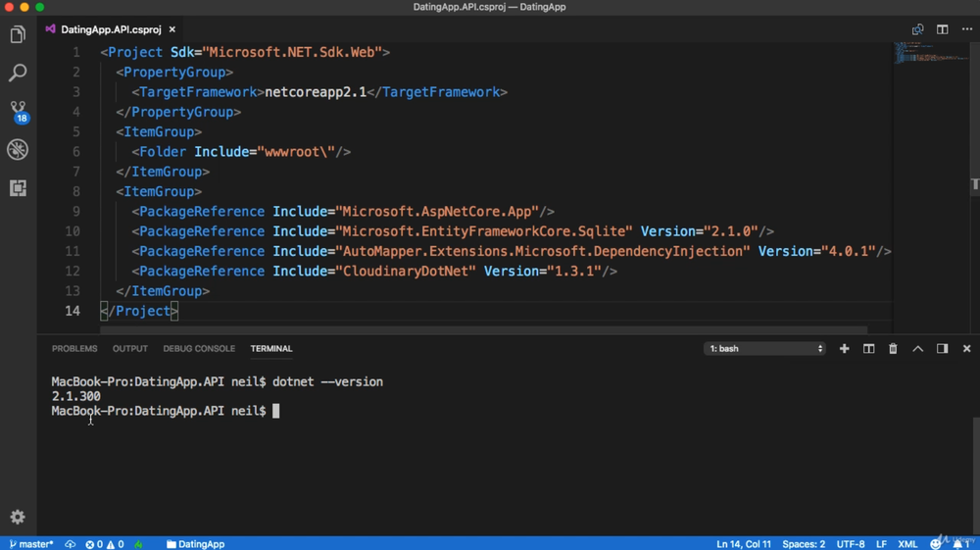Click line number 8 in the gutter
The height and width of the screenshot is (550, 980).
[x=75, y=192]
